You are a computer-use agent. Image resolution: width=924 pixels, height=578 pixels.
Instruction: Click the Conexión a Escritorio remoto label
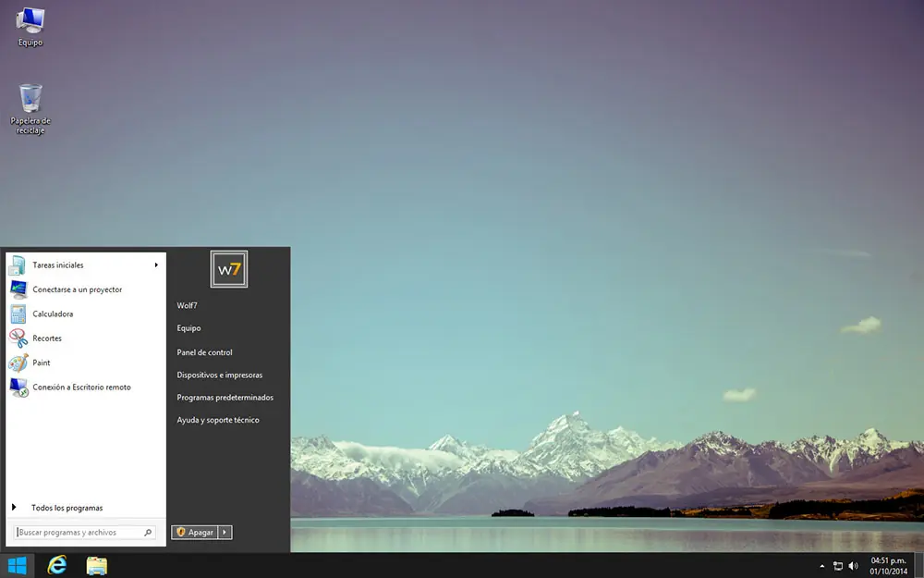pos(82,387)
